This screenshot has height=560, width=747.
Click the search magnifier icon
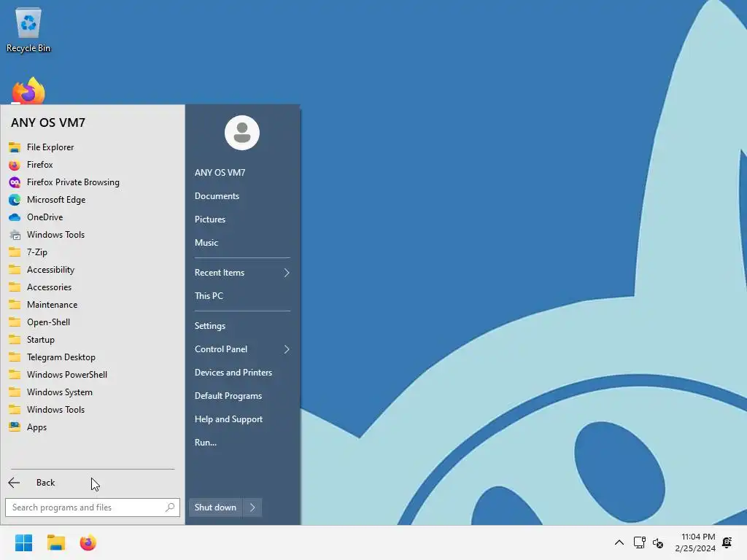click(x=169, y=507)
